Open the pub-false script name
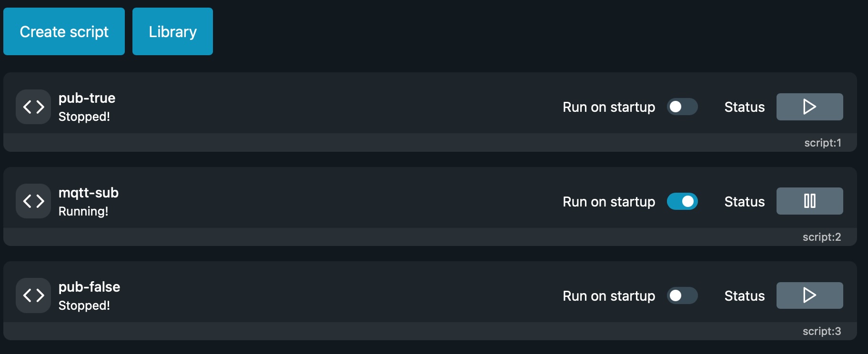Image resolution: width=868 pixels, height=354 pixels. 89,287
